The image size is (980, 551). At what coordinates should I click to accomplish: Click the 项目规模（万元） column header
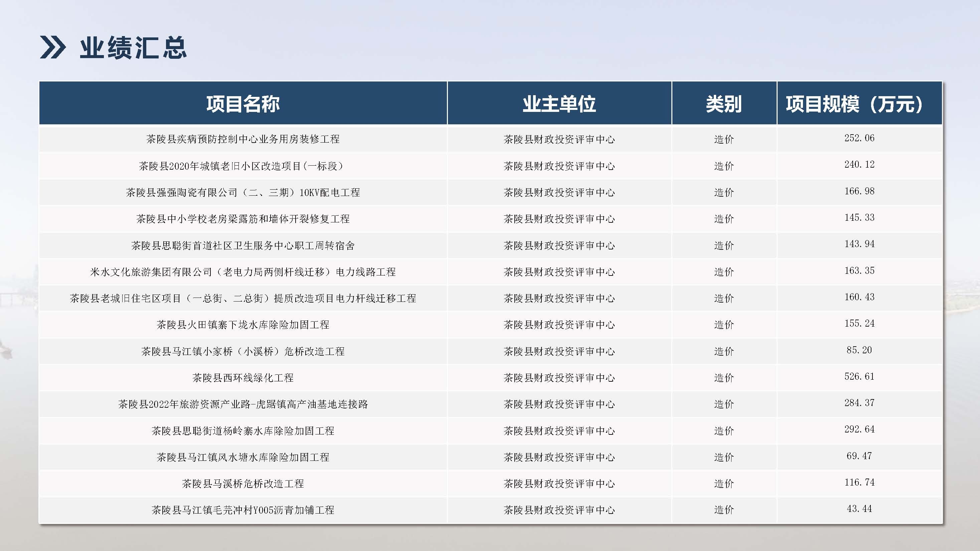(x=859, y=104)
